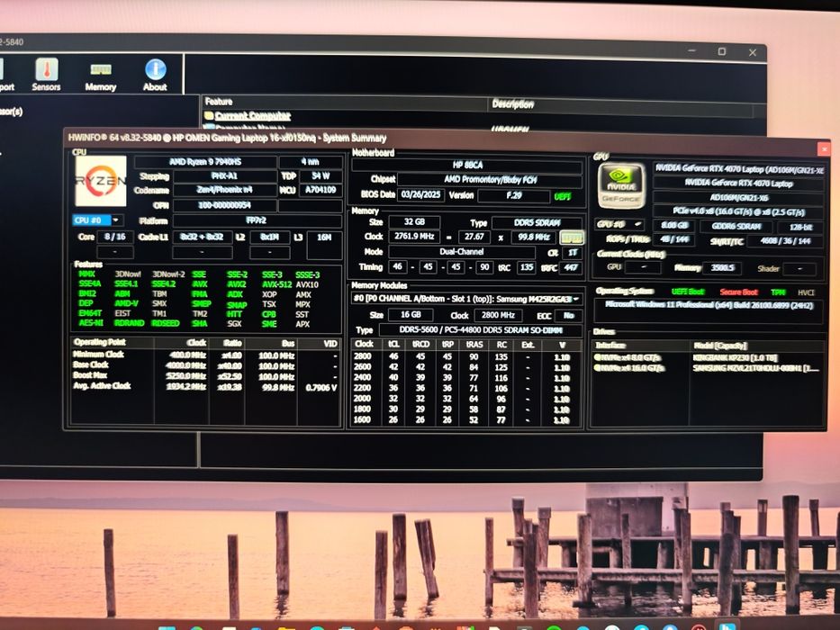
Task: Click the tRAS column header
Action: 474,345
